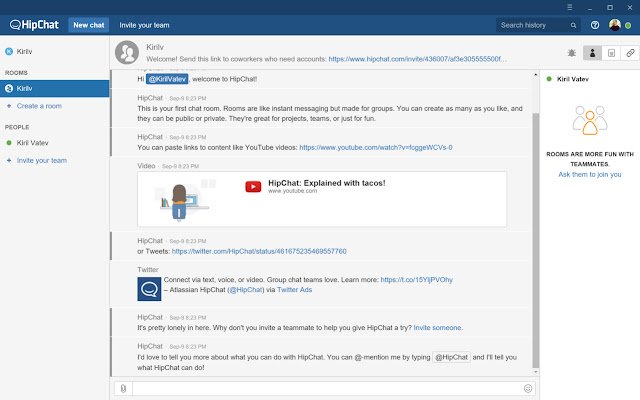Open chat with Kiril Vatev under People

tap(54, 143)
